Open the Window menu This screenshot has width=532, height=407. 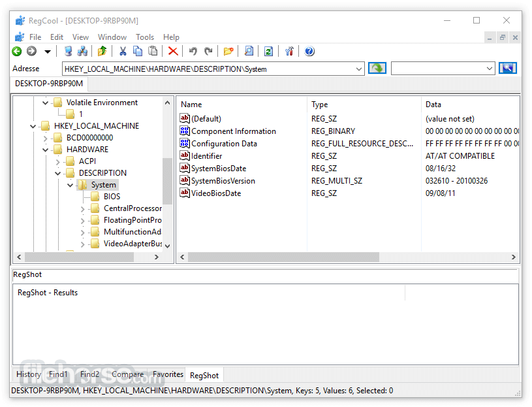click(112, 37)
